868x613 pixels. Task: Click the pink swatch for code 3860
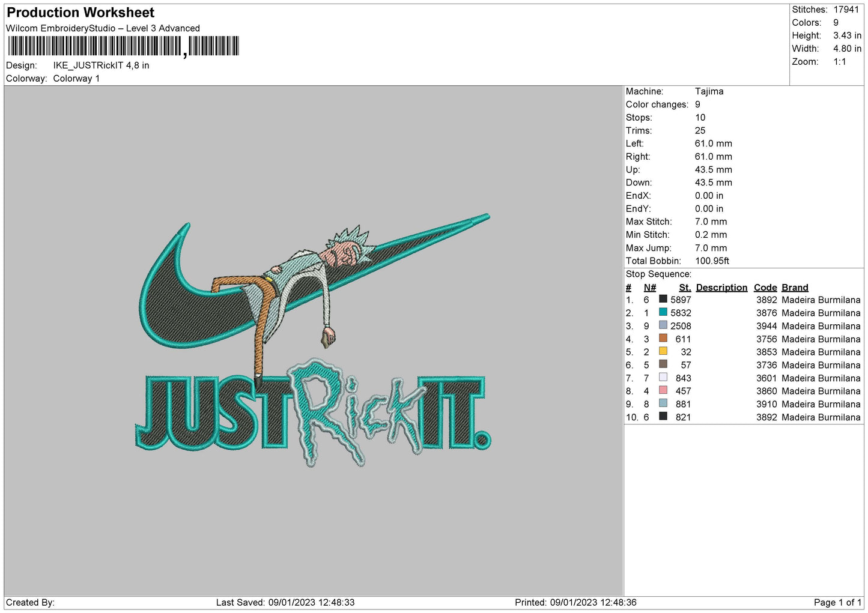pyautogui.click(x=663, y=390)
